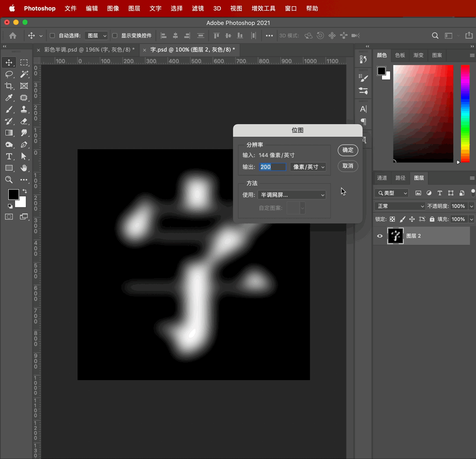Screen dimensions: 476x459
Task: Click the 取消 button in dialog
Action: (x=348, y=166)
